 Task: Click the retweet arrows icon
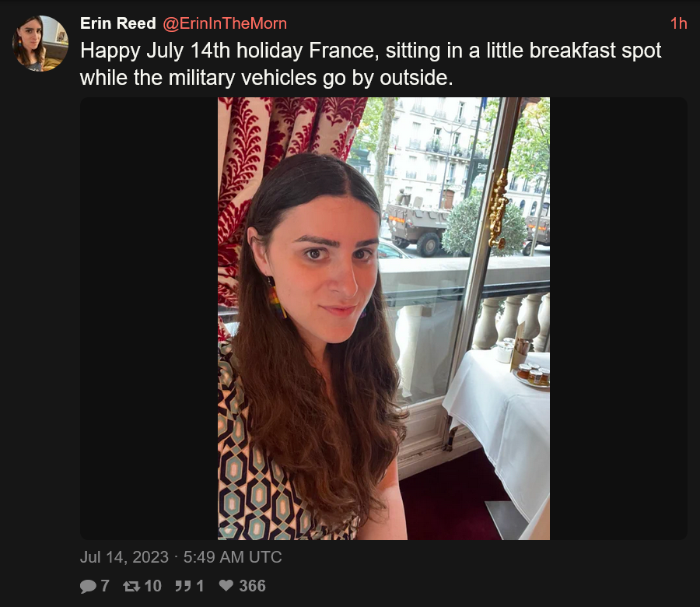coord(131,586)
